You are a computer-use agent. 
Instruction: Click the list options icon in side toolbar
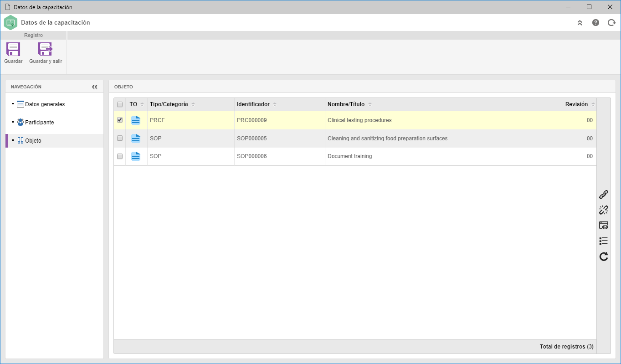[604, 241]
